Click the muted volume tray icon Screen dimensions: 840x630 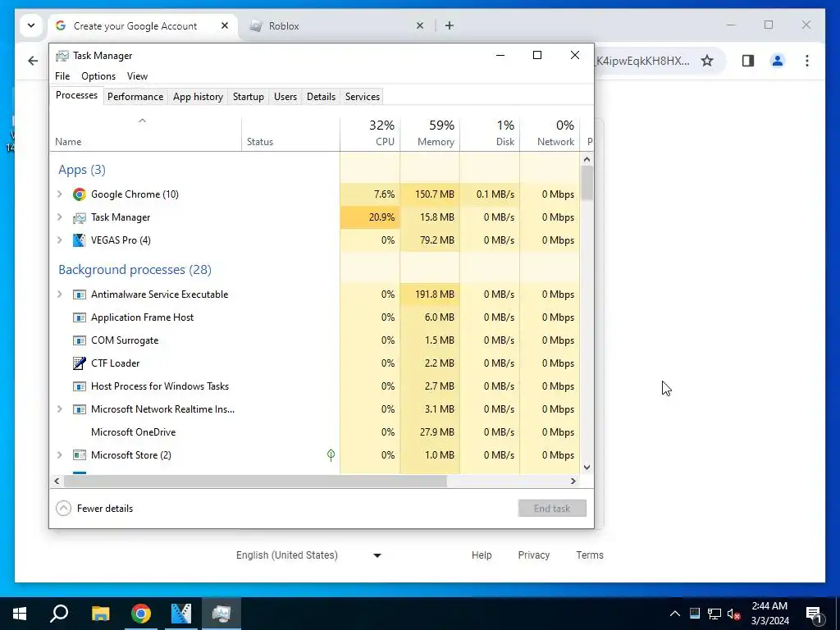734,614
